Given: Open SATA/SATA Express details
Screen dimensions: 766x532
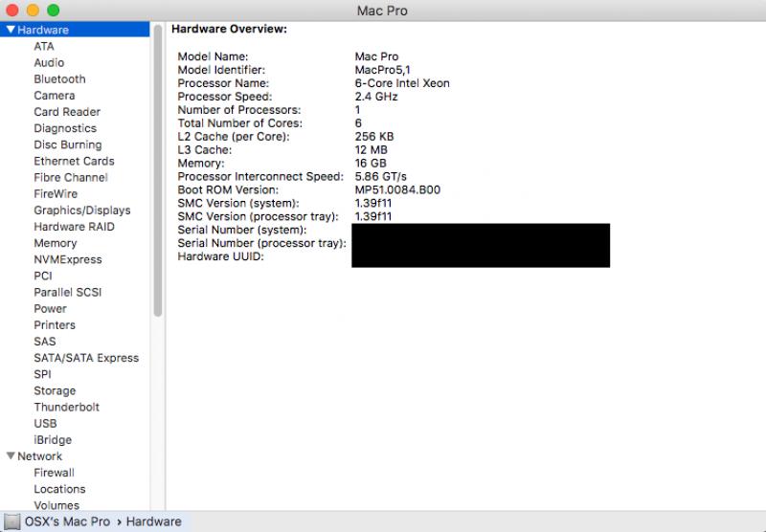Looking at the screenshot, I should (86, 358).
